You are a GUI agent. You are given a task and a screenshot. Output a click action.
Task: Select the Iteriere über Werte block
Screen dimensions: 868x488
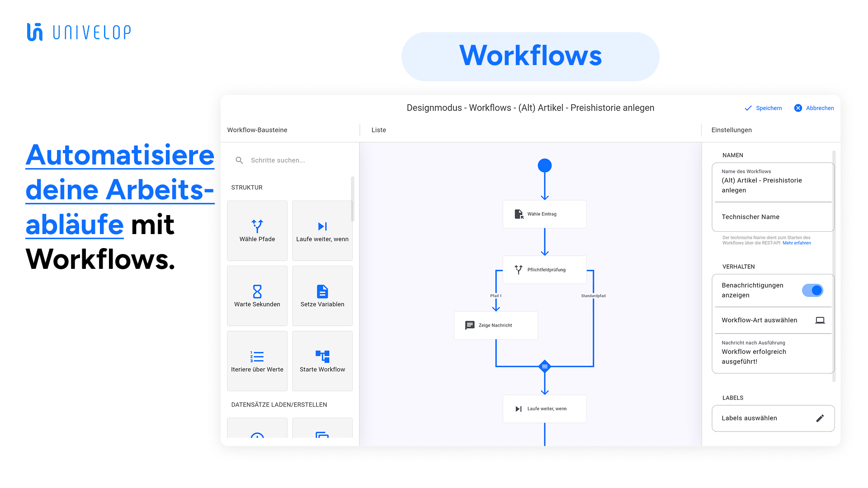pos(257,361)
